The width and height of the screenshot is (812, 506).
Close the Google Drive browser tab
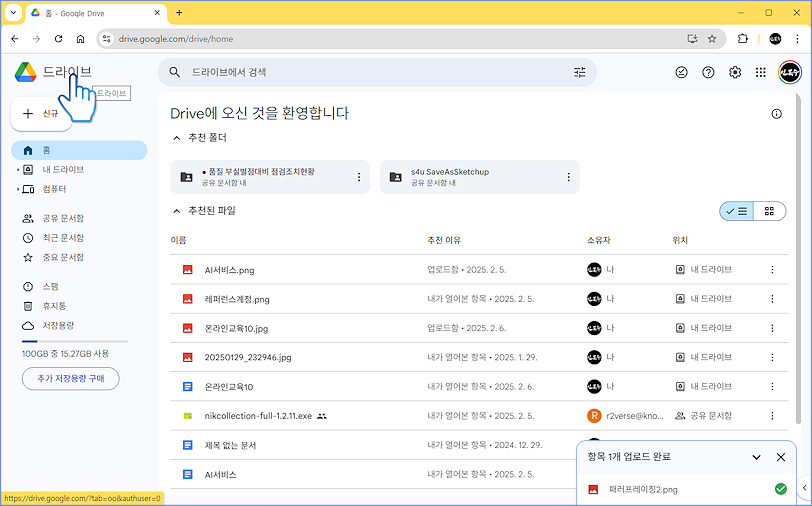(157, 13)
